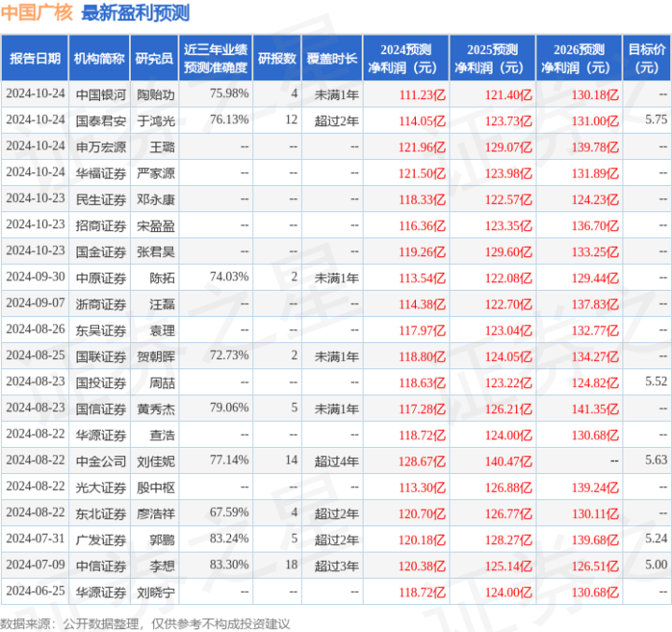
Task: Click the 76.13% accuracy value
Action: tap(229, 119)
